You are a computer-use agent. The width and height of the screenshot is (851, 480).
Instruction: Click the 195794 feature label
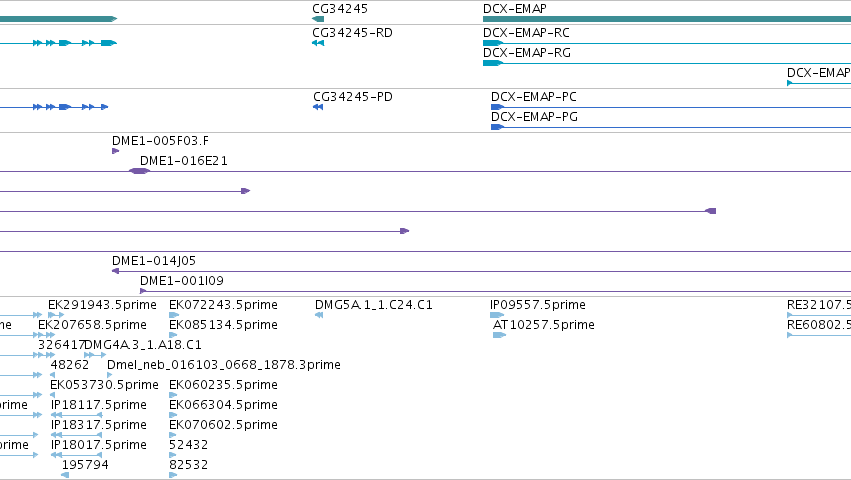85,465
